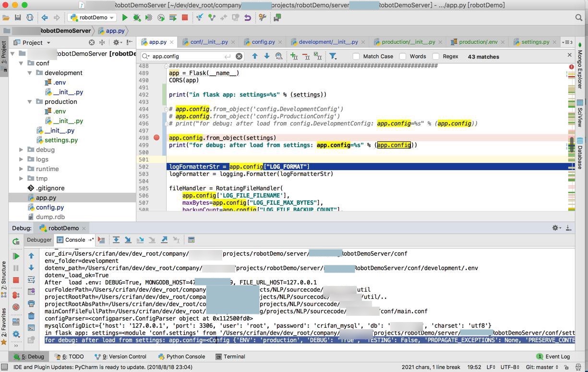
Task: Click the search magnifier icon at top right
Action: pyautogui.click(x=578, y=18)
